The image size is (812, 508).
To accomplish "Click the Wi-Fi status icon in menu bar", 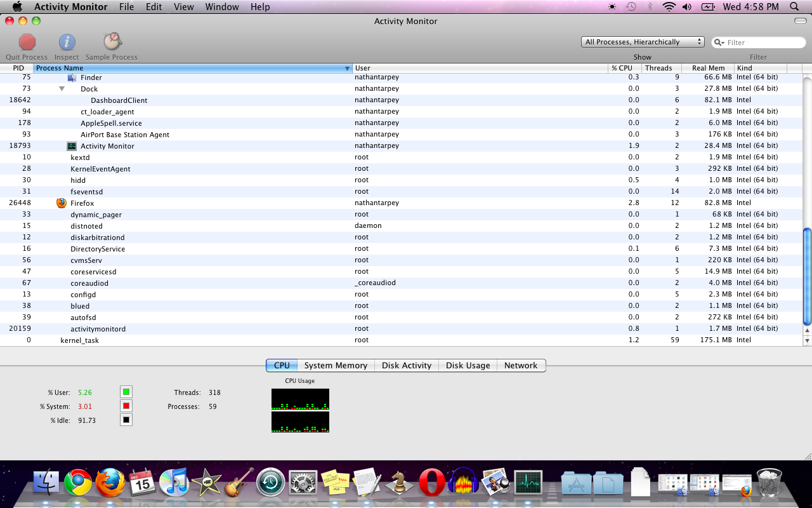I will [x=669, y=7].
